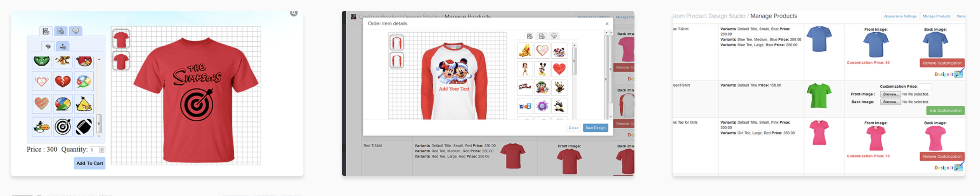Viewport: 980px width, 196px height.
Task: Select the Winnie the Pooh clipart
Action: 525,51
